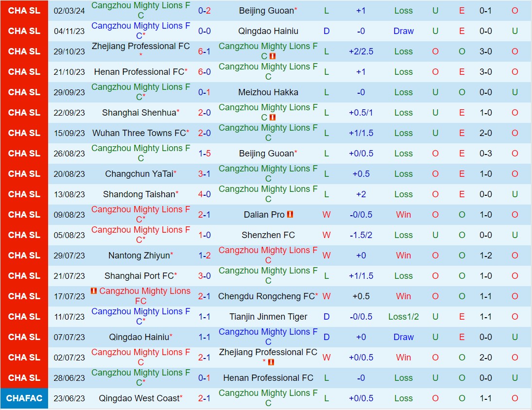This screenshot has width=532, height=410.
Task: Open Tianjin Jinmen Tiger team page
Action: [268, 316]
